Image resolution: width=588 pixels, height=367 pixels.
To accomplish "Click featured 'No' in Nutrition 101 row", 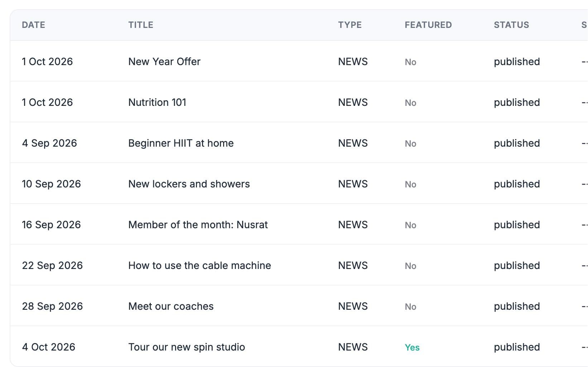I will (410, 103).
